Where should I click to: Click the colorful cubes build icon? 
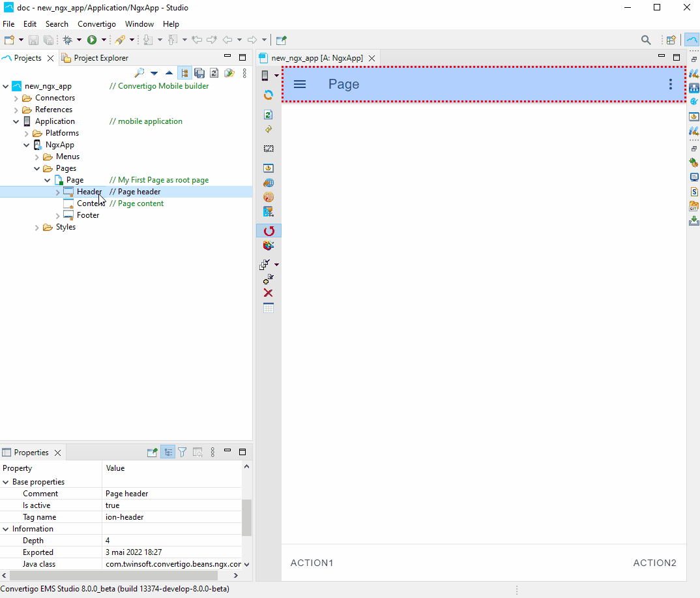tap(269, 245)
